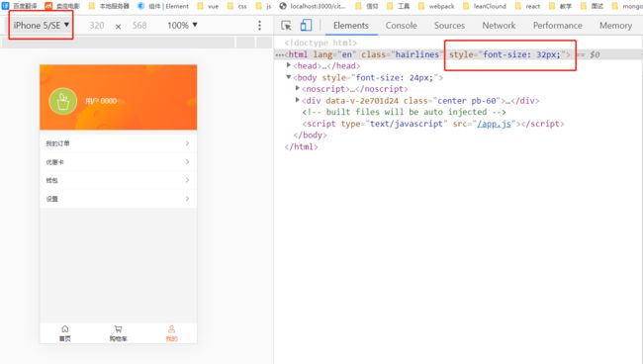Click the doctype html line

click(x=321, y=43)
